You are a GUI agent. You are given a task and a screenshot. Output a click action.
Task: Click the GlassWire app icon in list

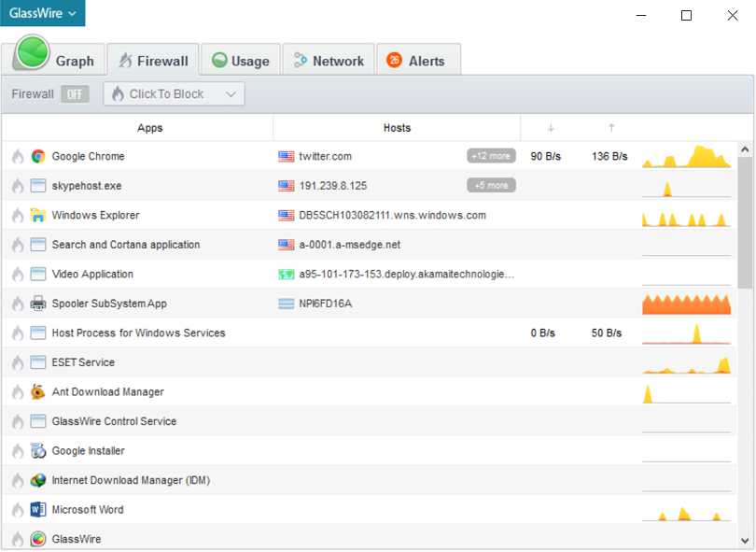click(38, 539)
